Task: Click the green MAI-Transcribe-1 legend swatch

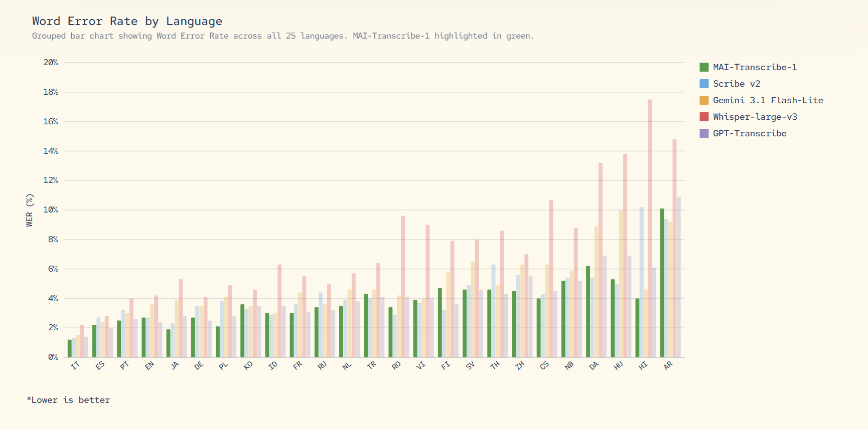Action: 704,67
